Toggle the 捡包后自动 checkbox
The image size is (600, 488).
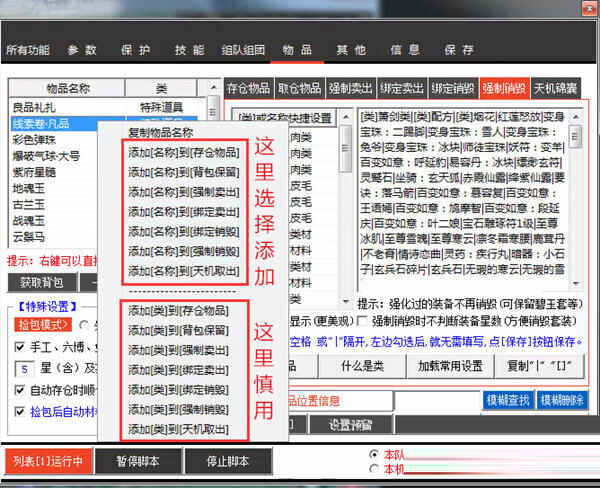[19, 411]
